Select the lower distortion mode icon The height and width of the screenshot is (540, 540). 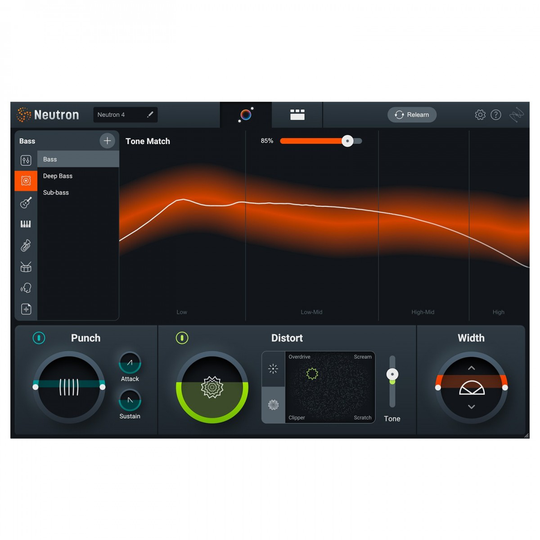click(x=273, y=405)
